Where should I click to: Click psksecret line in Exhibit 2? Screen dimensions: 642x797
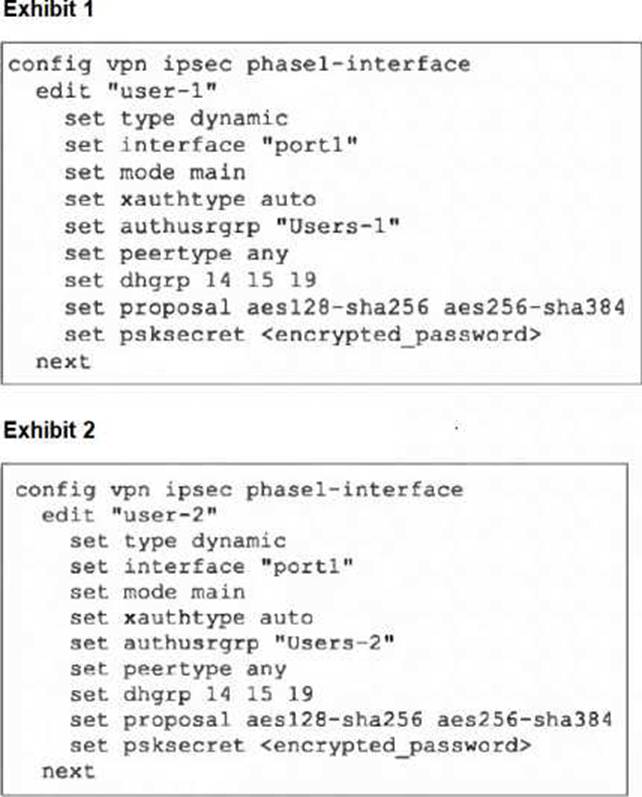(300, 746)
